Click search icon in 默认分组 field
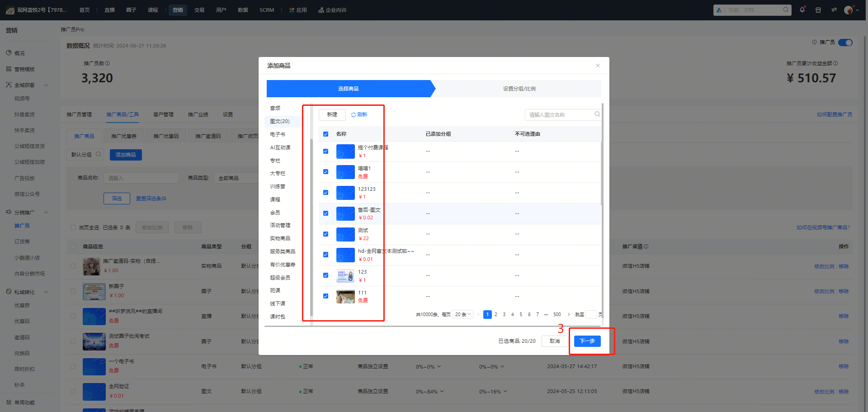This screenshot has height=412, width=868. [98, 154]
